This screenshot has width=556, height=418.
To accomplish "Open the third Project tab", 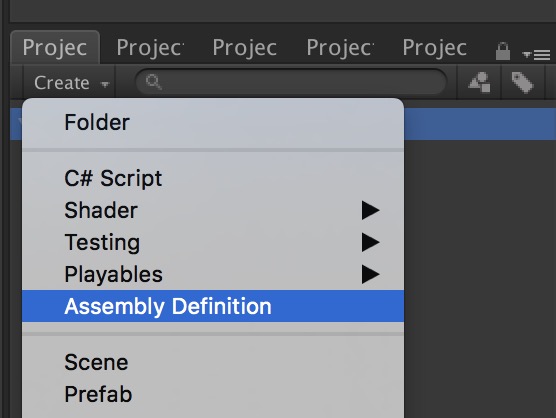I will coord(245,47).
